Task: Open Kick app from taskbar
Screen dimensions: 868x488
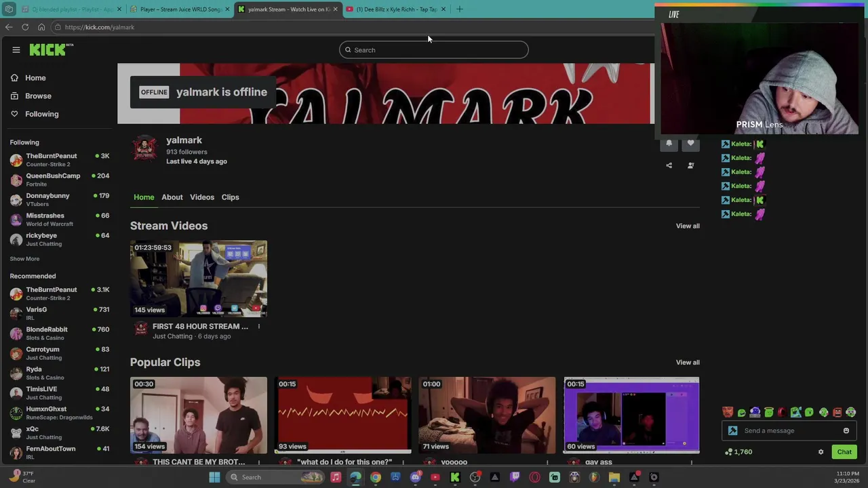Action: click(455, 477)
